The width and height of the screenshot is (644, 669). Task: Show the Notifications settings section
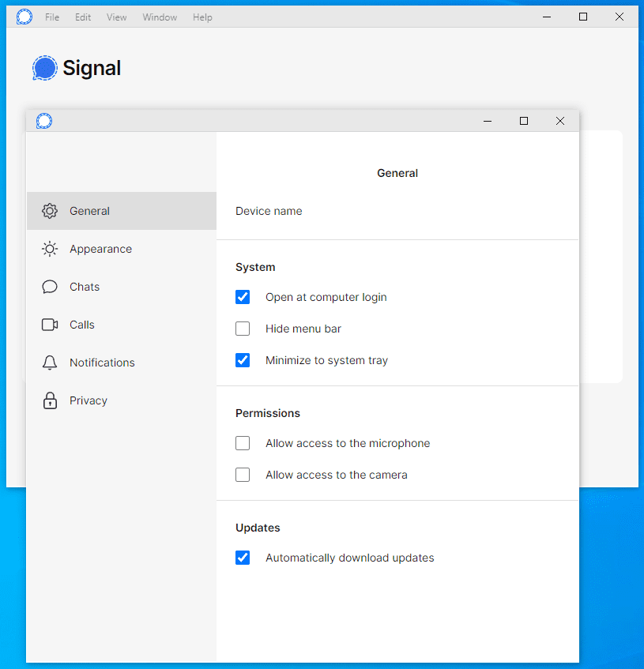[x=122, y=363]
